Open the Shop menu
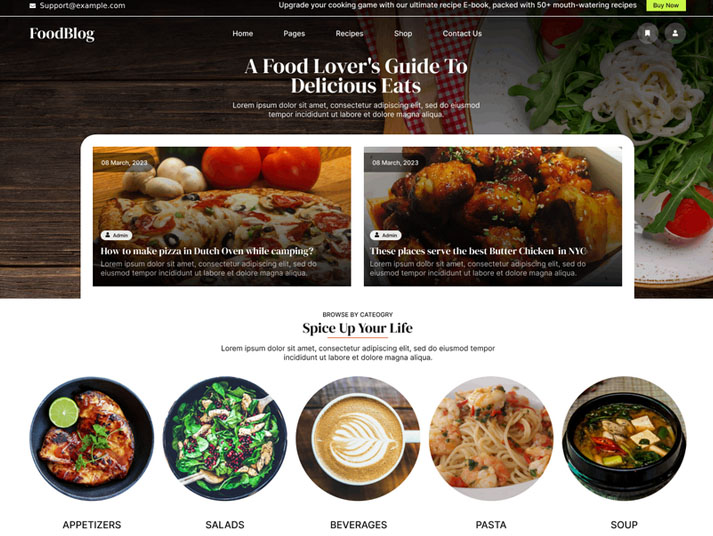This screenshot has width=713, height=536. (x=403, y=34)
